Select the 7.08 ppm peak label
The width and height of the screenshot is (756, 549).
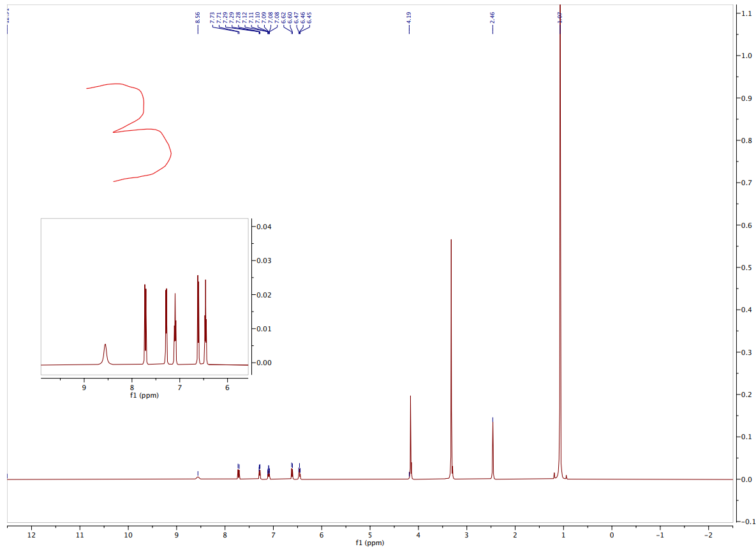click(x=271, y=18)
